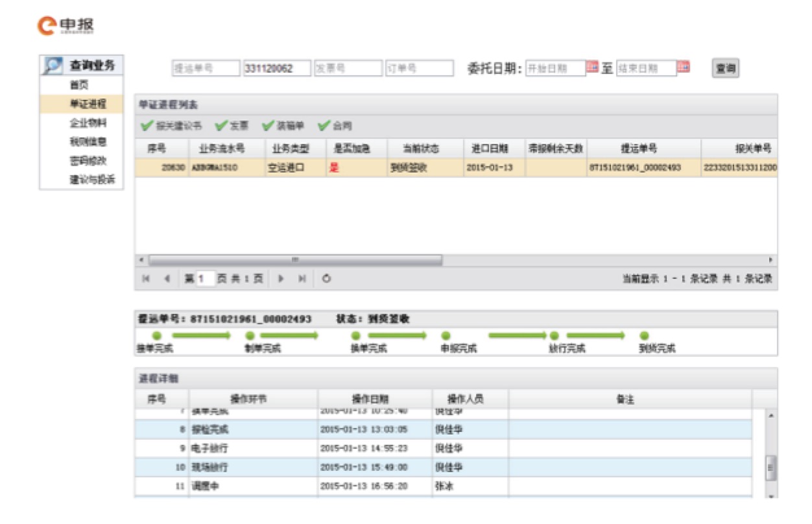Click the start date calendar icon
The width and height of the screenshot is (812, 524).
592,67
